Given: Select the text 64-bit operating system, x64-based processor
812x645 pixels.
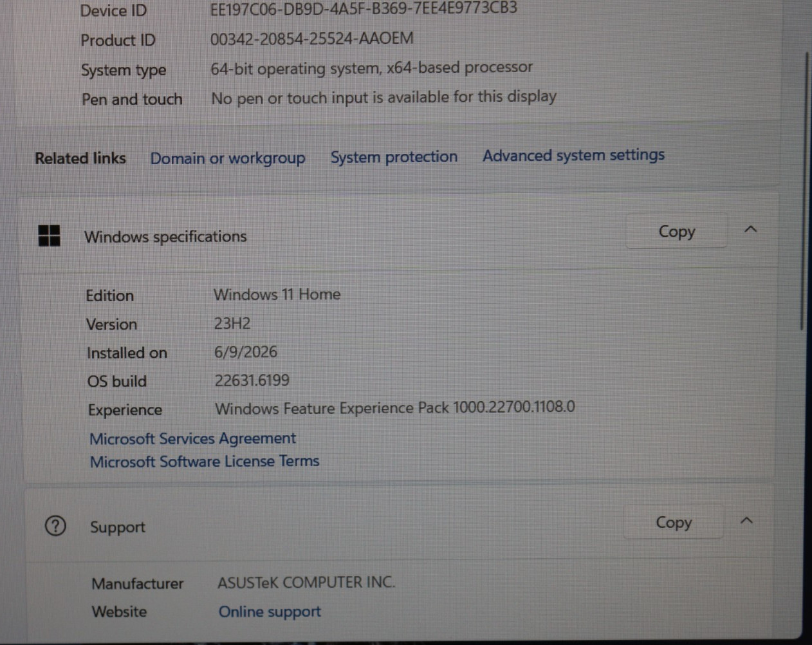Looking at the screenshot, I should coord(371,68).
